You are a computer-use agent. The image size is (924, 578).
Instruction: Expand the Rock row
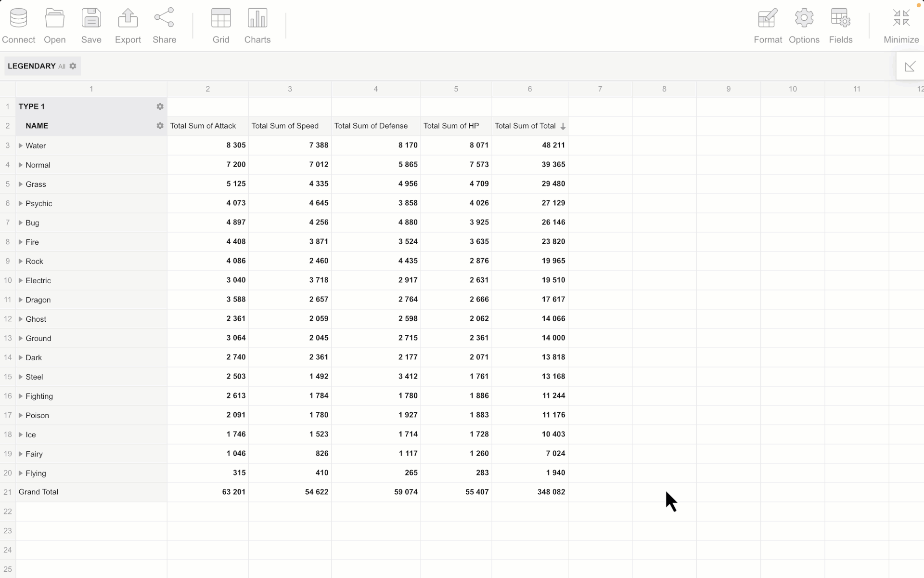coord(21,261)
